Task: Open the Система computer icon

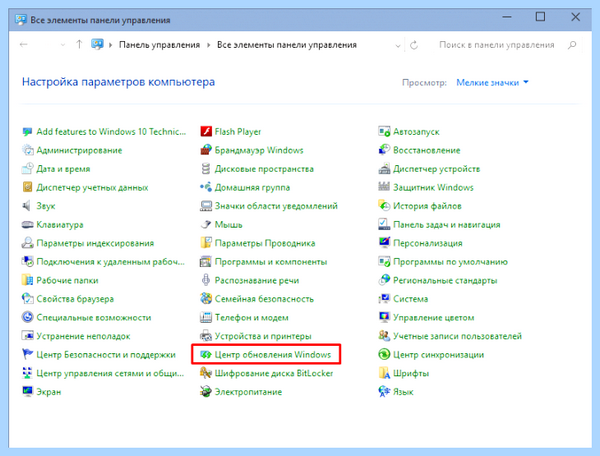Action: (x=384, y=299)
